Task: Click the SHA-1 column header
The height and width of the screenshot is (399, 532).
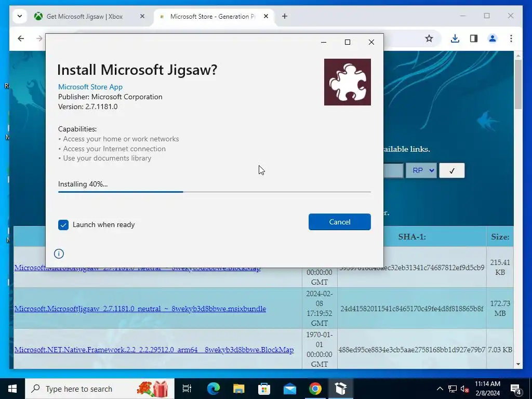Action: tap(412, 236)
